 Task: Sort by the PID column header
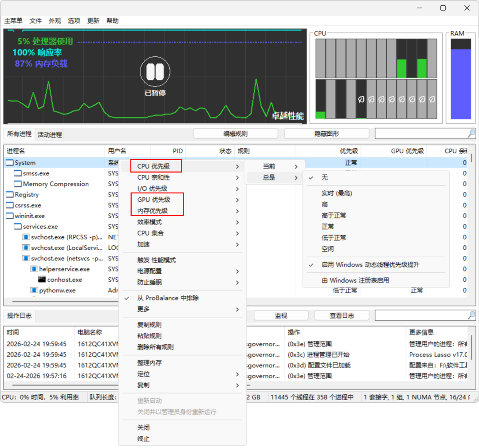tap(168, 151)
